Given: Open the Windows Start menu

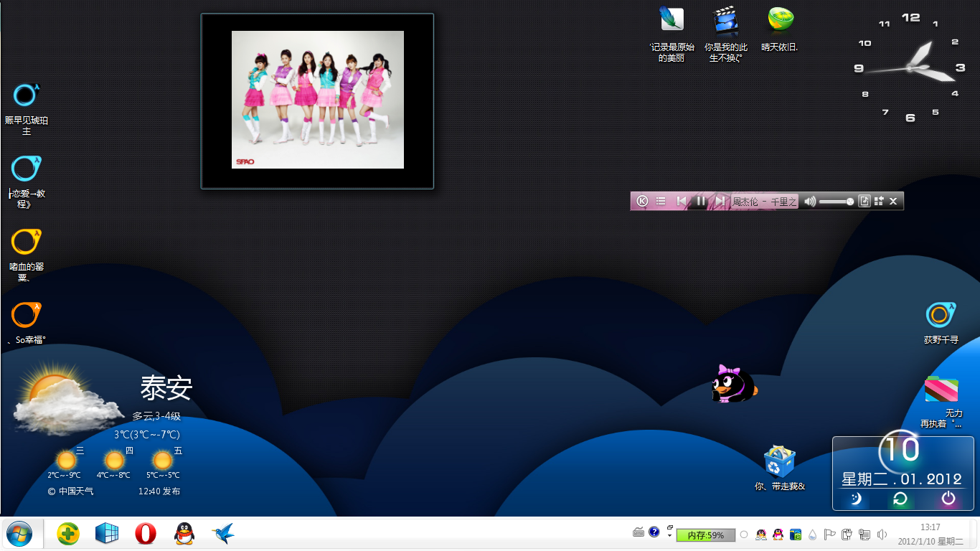Looking at the screenshot, I should (x=19, y=534).
